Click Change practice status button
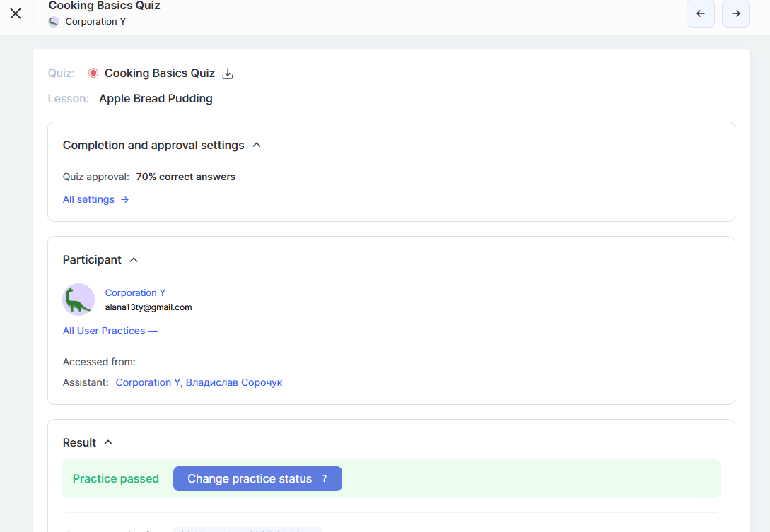Viewport: 770px width, 532px height. [257, 478]
